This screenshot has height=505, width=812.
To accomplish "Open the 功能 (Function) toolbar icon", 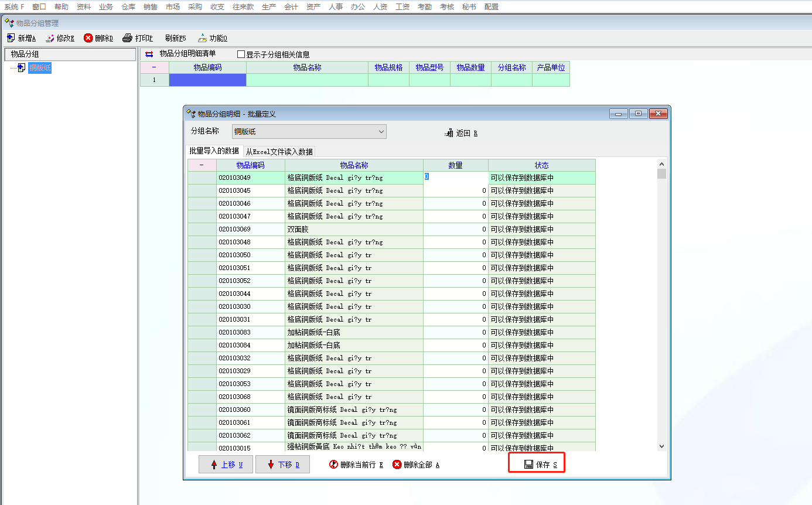I will [202, 38].
